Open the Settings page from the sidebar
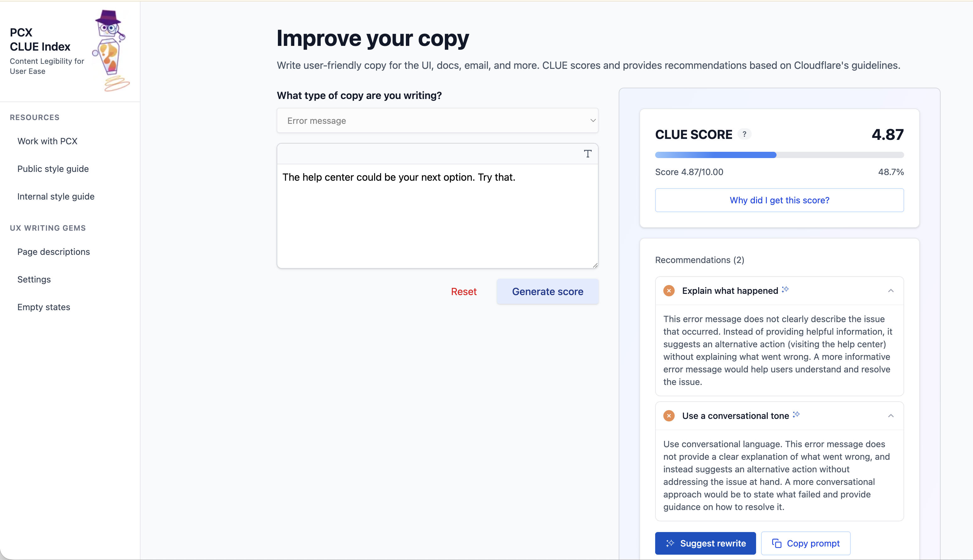Viewport: 973px width, 560px height. (x=34, y=279)
